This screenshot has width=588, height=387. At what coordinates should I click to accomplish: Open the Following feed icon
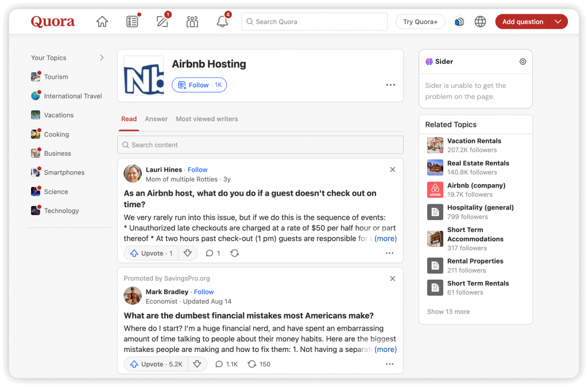[x=132, y=22]
